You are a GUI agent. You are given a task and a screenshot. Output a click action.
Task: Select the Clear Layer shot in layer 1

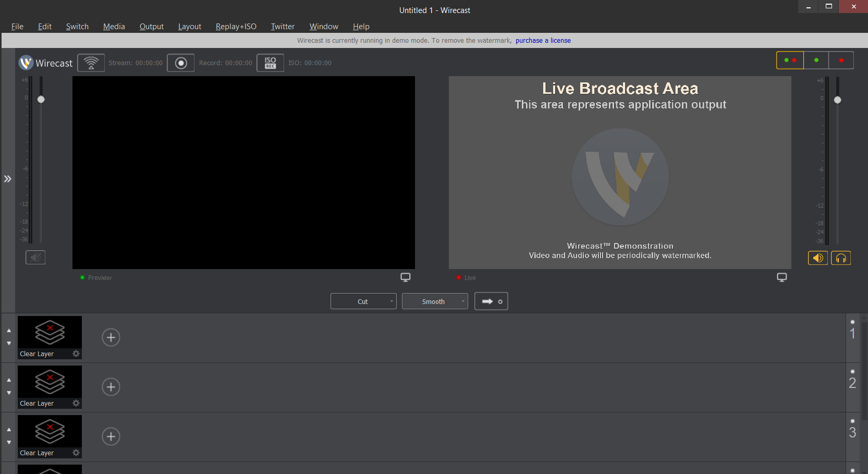coord(50,337)
